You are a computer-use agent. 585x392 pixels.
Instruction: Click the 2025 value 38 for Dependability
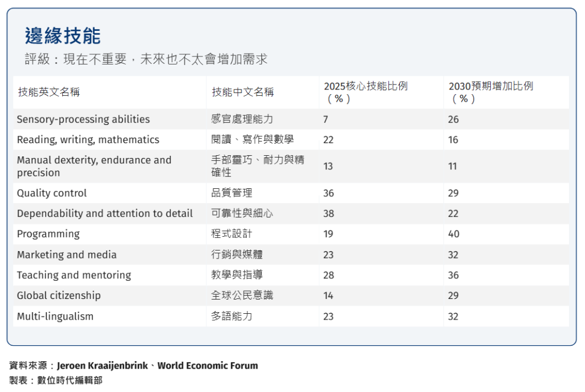coord(328,214)
